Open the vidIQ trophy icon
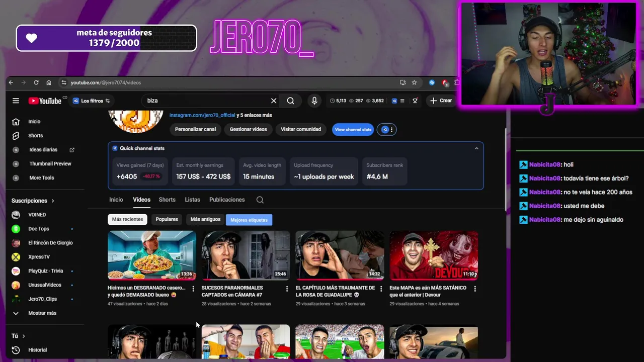Viewport: 644px width, 362px height. tap(415, 101)
